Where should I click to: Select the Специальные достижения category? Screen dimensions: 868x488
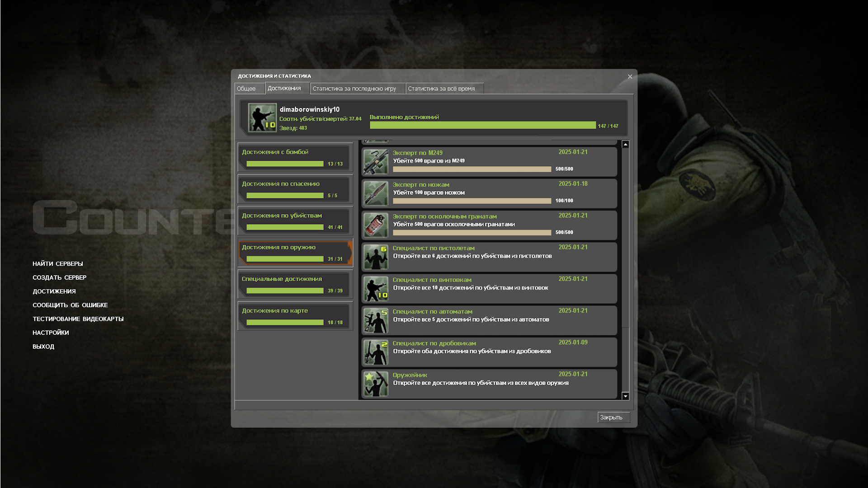coord(295,284)
